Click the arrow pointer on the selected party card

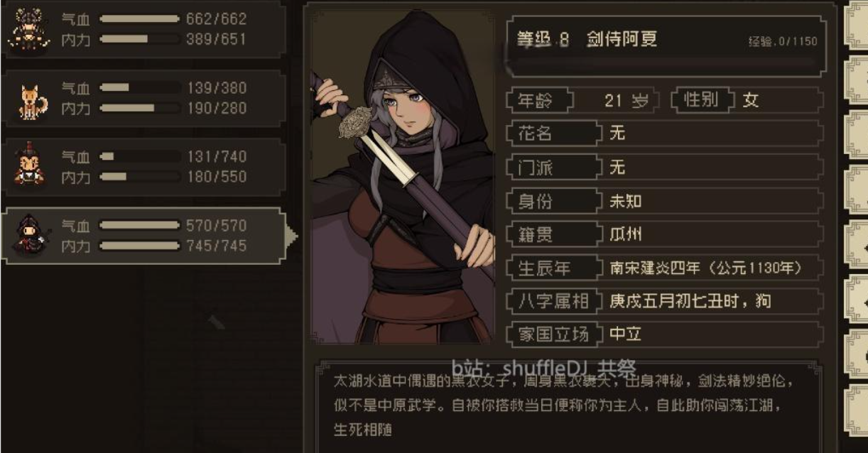pos(291,236)
